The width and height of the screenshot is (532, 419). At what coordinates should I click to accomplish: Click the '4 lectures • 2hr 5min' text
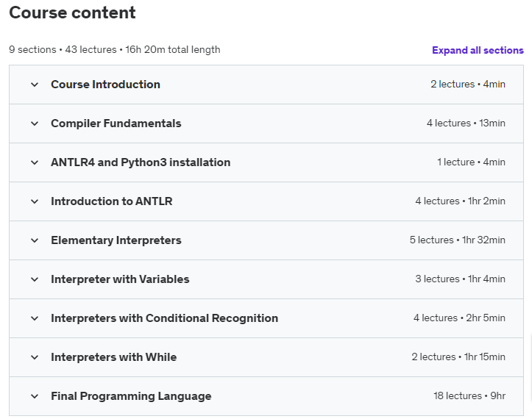coord(459,318)
